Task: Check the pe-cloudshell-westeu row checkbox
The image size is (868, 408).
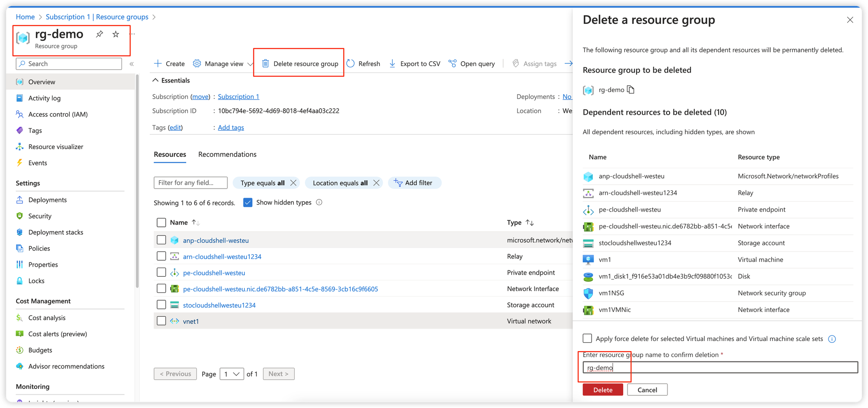Action: point(161,272)
